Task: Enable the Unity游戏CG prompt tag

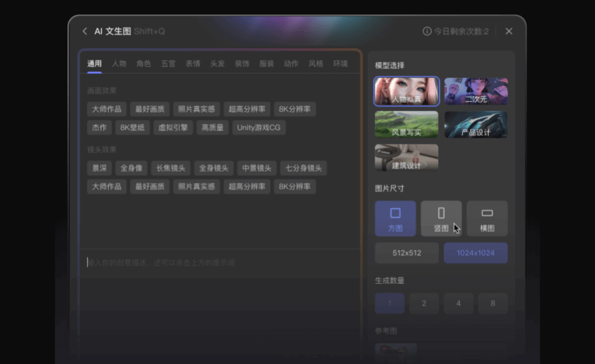Action: pyautogui.click(x=258, y=127)
